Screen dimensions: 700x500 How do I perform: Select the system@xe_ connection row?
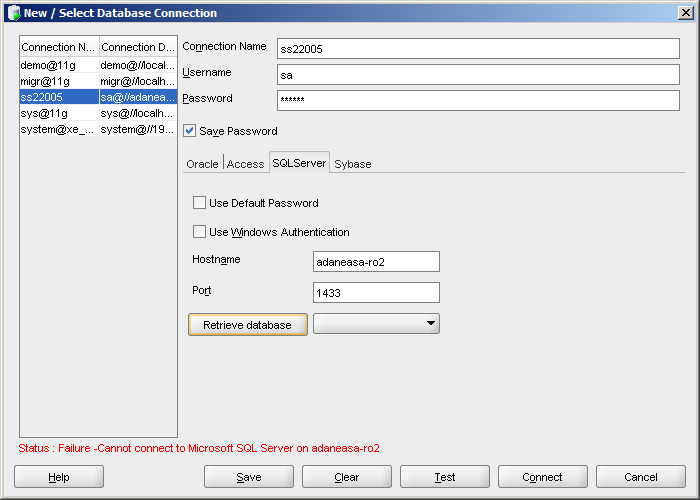coord(98,129)
